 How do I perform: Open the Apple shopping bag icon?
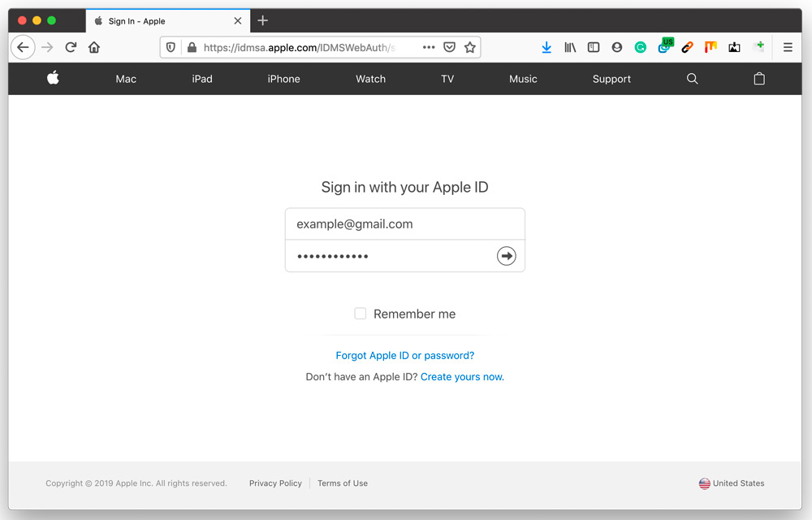759,79
